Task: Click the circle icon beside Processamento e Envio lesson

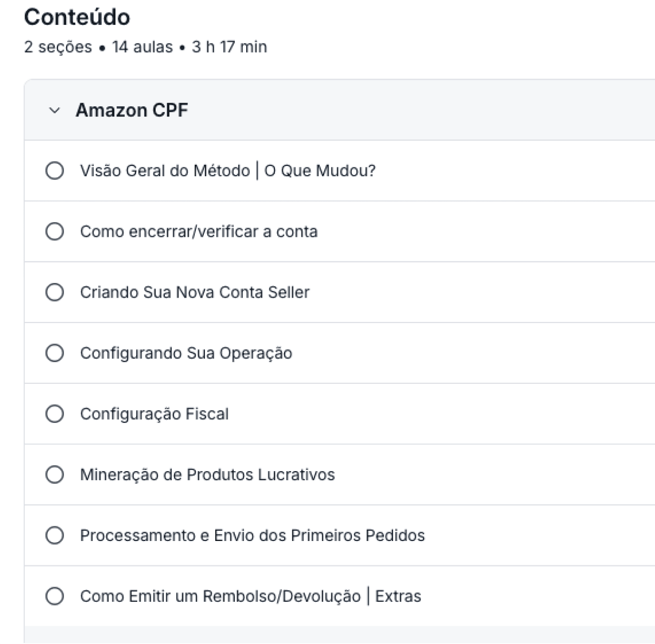Action: pyautogui.click(x=54, y=535)
